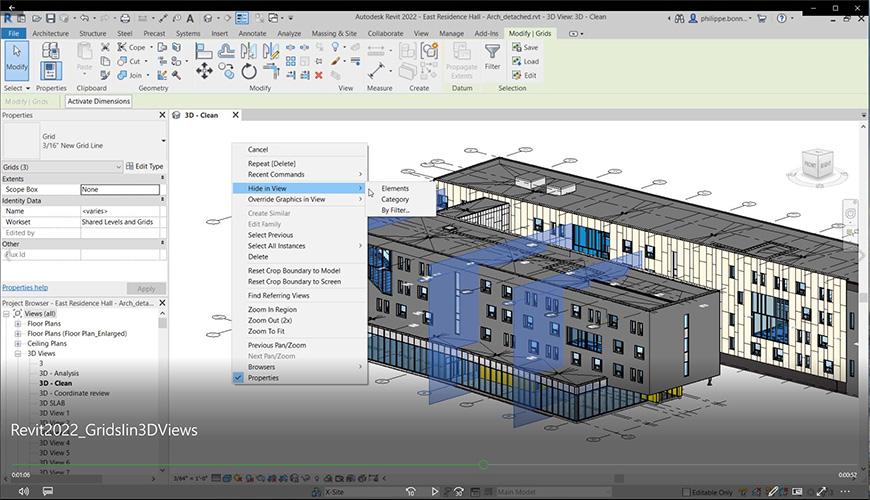This screenshot has width=870, height=500.
Task: Click the Filter funnel icon
Action: point(492,52)
